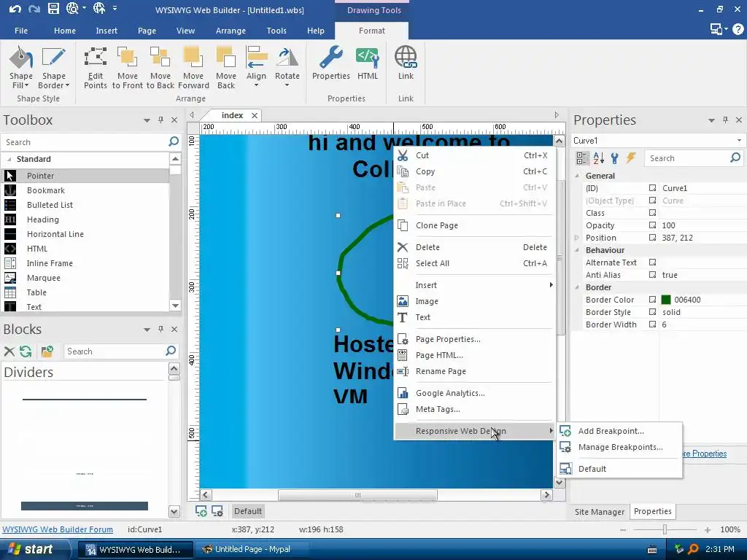Open the Shape Fill tool
Viewport: 747px width, 560px height.
click(21, 67)
